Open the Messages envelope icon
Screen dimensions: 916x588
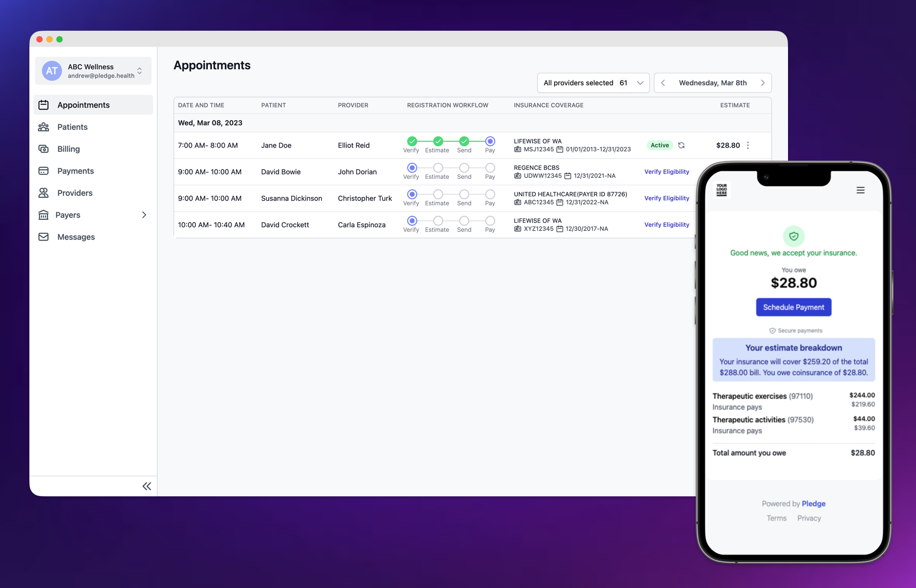[44, 237]
